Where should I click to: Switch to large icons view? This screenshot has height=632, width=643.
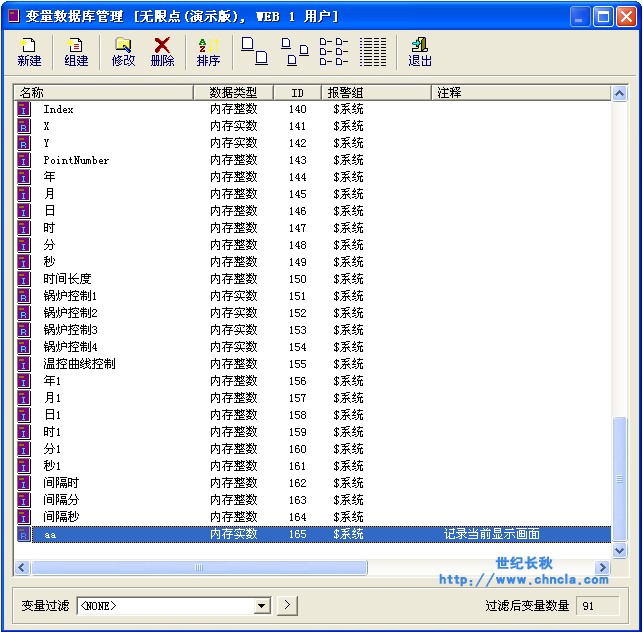(x=254, y=51)
